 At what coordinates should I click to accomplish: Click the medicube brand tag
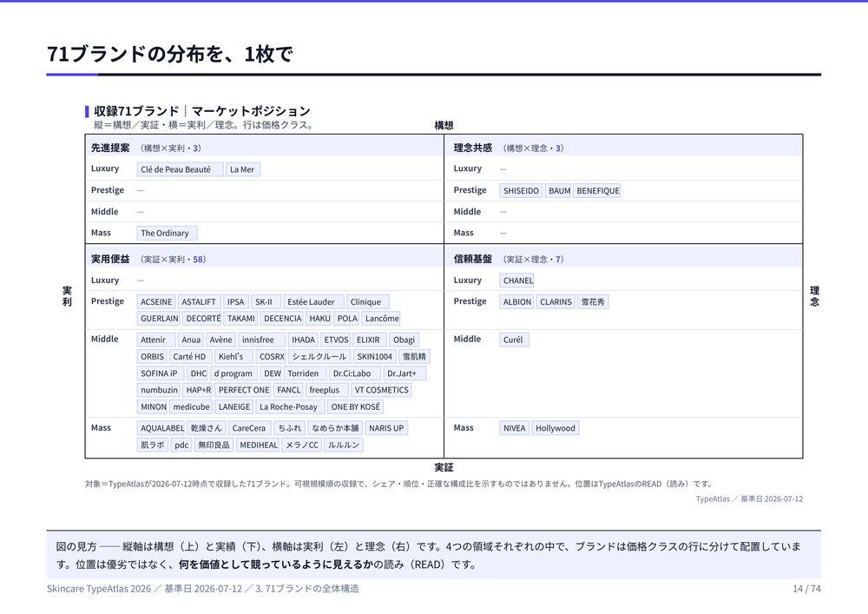coord(190,406)
